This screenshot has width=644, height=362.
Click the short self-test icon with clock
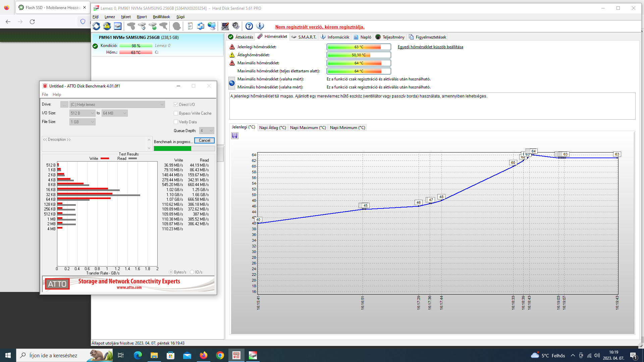[x=142, y=26]
